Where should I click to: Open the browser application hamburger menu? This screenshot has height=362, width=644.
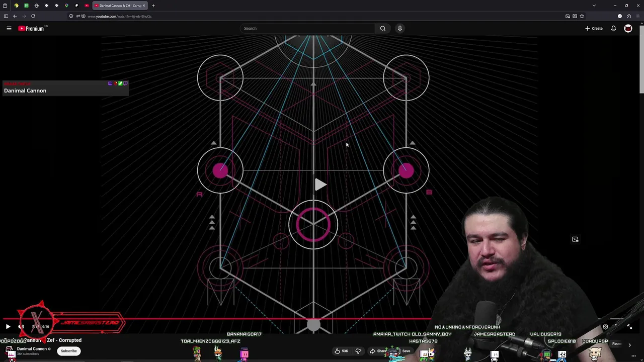click(637, 16)
